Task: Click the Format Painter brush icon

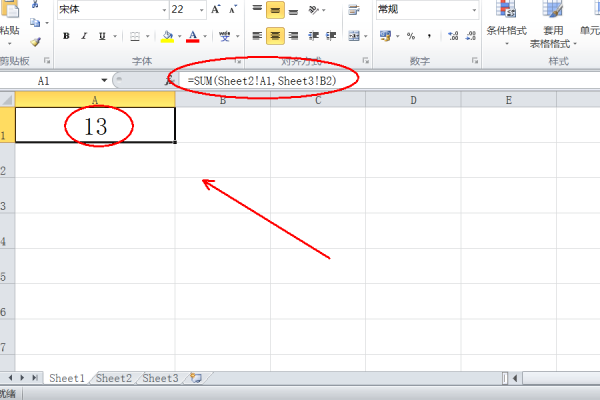Action: coord(35,43)
